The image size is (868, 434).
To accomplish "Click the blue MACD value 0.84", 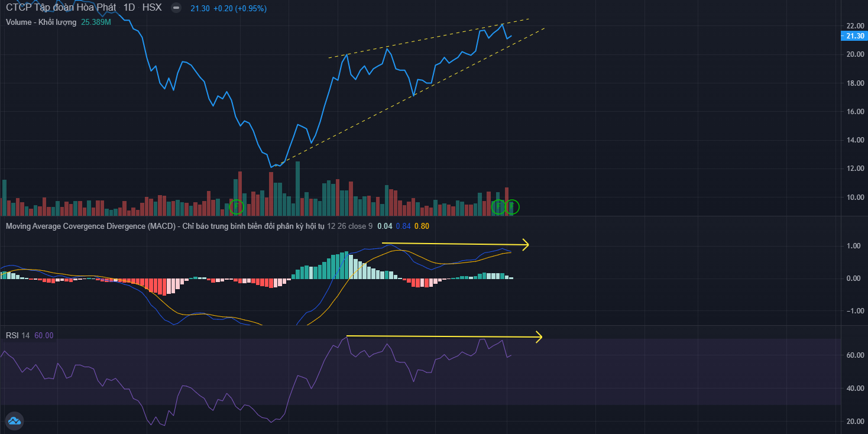I will click(x=403, y=226).
